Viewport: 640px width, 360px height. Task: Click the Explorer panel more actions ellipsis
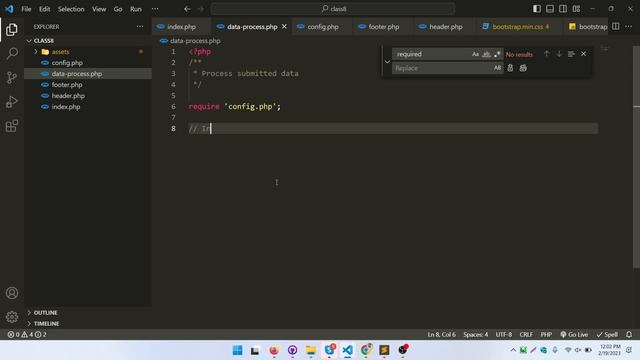point(140,27)
